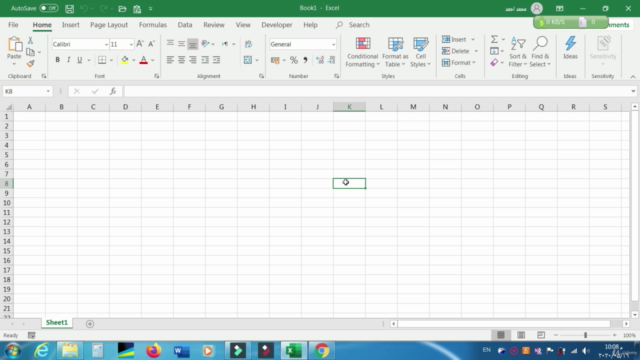The height and width of the screenshot is (360, 640).
Task: Open the File tab
Action: [x=13, y=25]
